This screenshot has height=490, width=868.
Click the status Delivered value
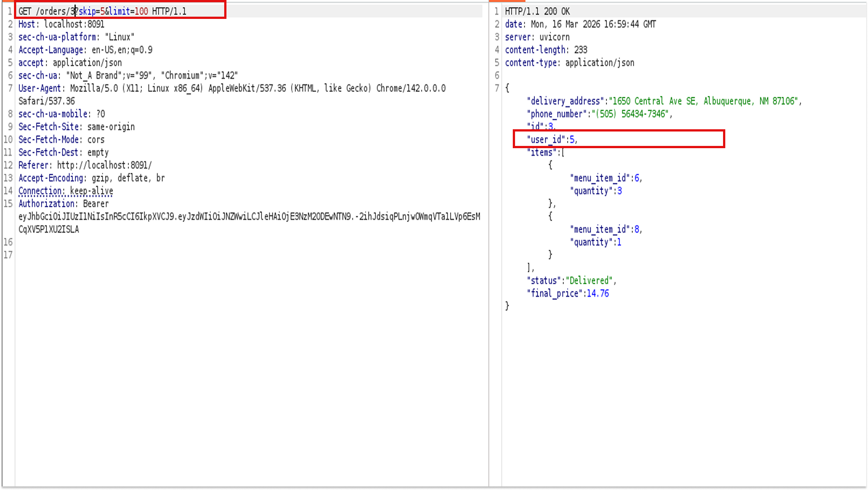(589, 281)
